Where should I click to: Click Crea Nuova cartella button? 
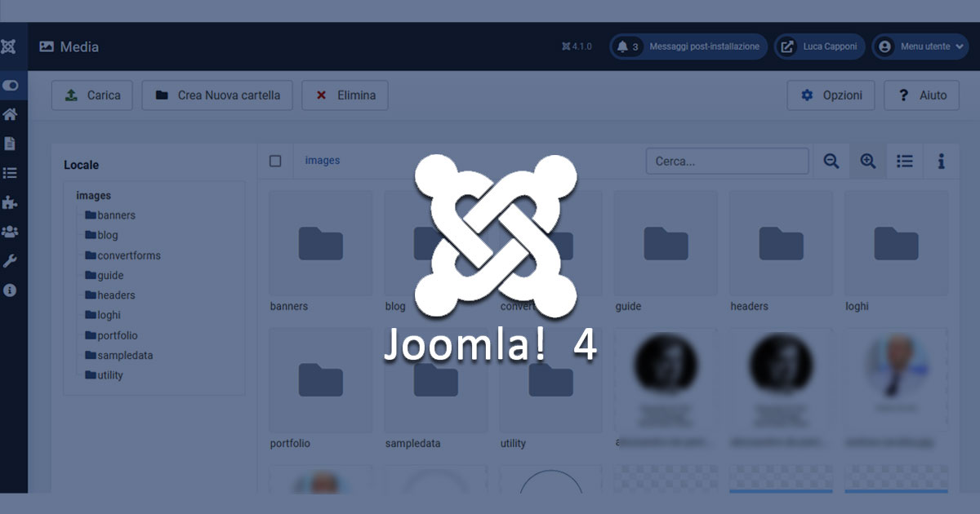click(x=217, y=95)
